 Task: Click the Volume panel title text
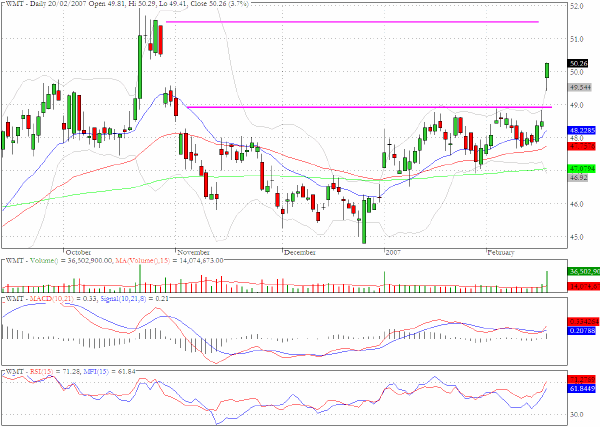pyautogui.click(x=114, y=261)
